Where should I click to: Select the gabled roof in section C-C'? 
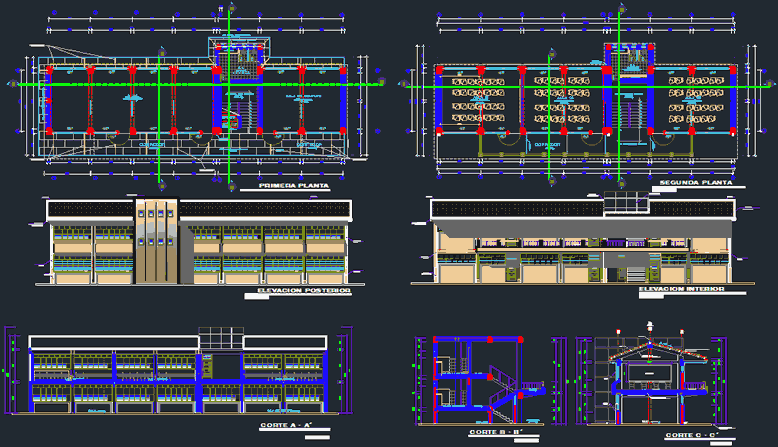click(x=650, y=350)
